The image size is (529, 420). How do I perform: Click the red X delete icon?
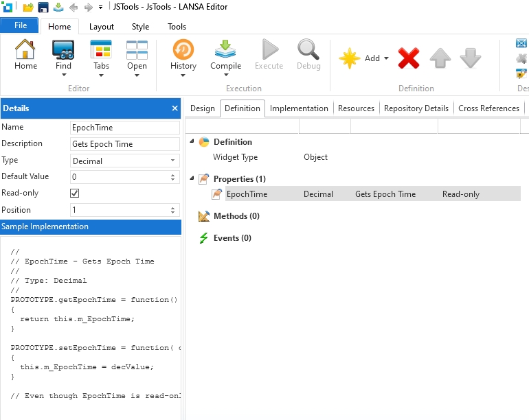coord(409,58)
